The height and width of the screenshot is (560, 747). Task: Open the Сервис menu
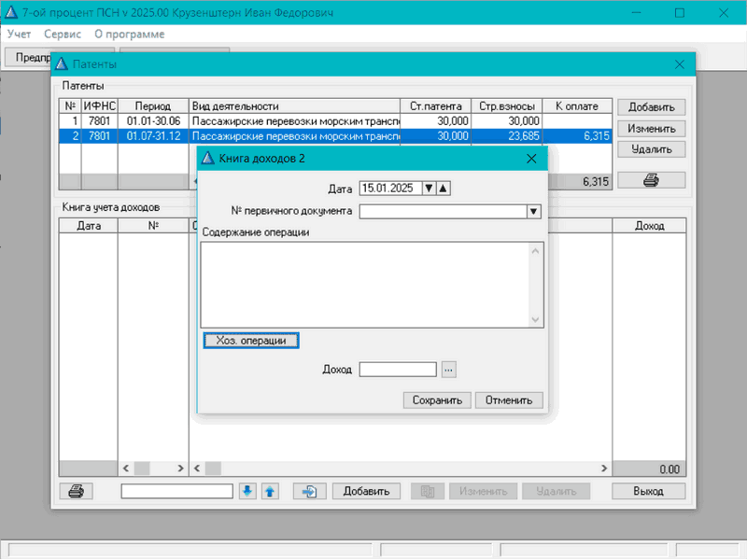tap(62, 34)
